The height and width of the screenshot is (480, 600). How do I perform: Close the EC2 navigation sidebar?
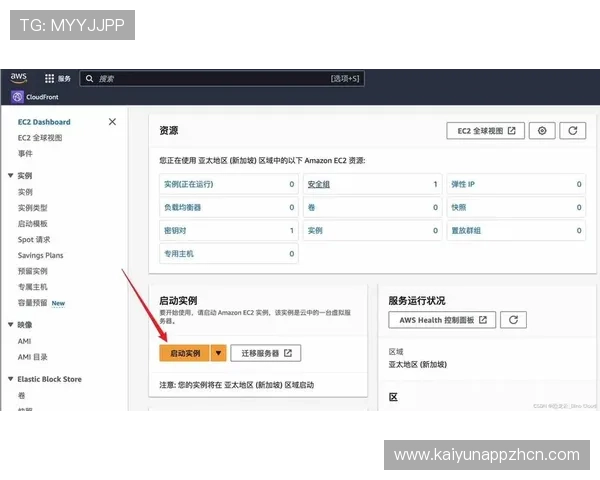[112, 122]
